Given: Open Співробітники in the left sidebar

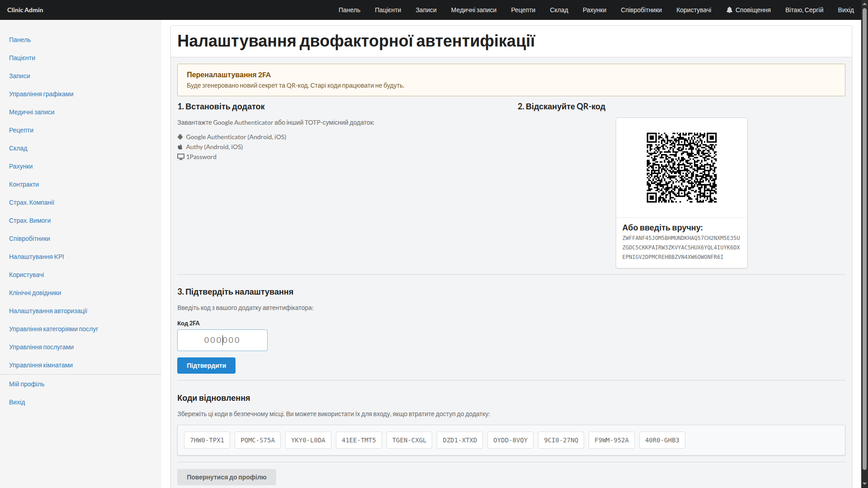Looking at the screenshot, I should (29, 239).
